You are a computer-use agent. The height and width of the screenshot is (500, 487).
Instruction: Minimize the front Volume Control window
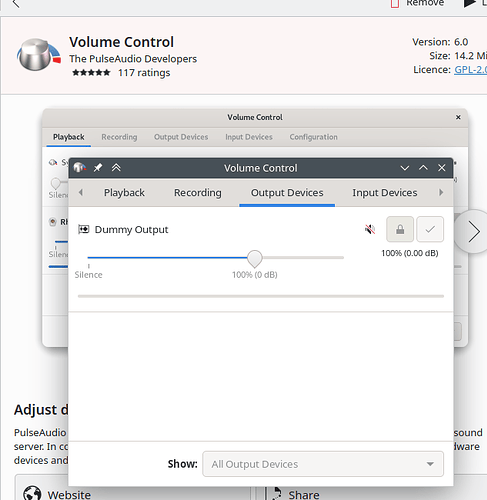point(405,168)
